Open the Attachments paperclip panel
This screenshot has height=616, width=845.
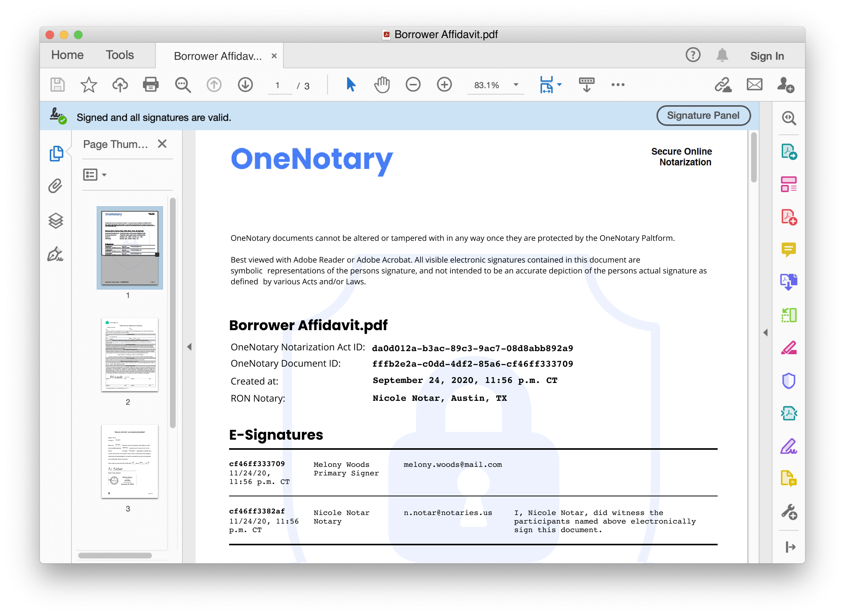pos(56,186)
